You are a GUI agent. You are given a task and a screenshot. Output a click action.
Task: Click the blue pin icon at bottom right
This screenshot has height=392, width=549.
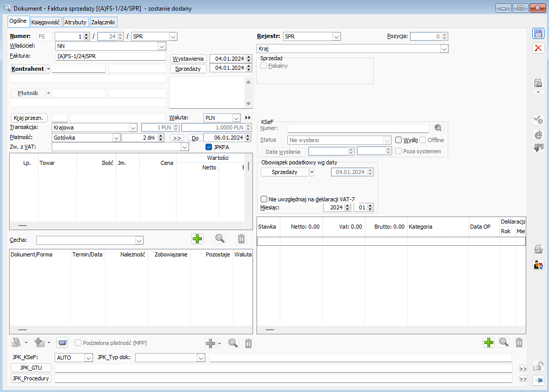coord(538,380)
